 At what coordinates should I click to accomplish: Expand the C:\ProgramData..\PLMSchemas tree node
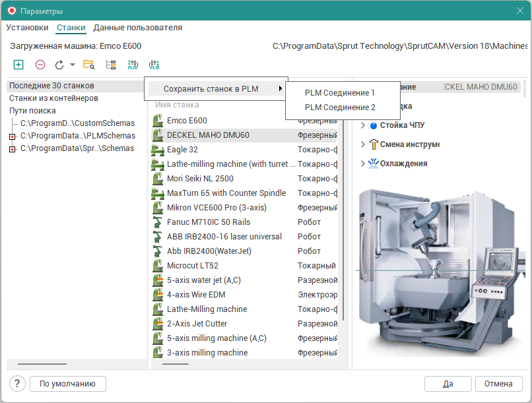(x=12, y=137)
